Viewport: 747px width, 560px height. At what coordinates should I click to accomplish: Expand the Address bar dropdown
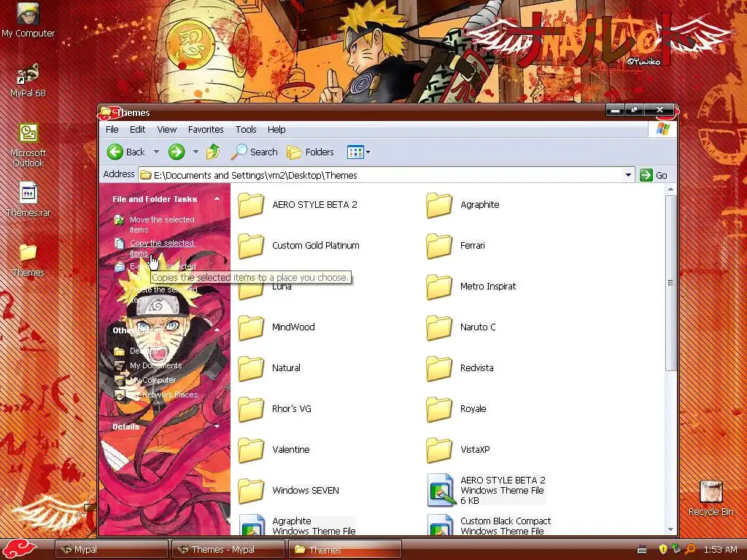628,175
